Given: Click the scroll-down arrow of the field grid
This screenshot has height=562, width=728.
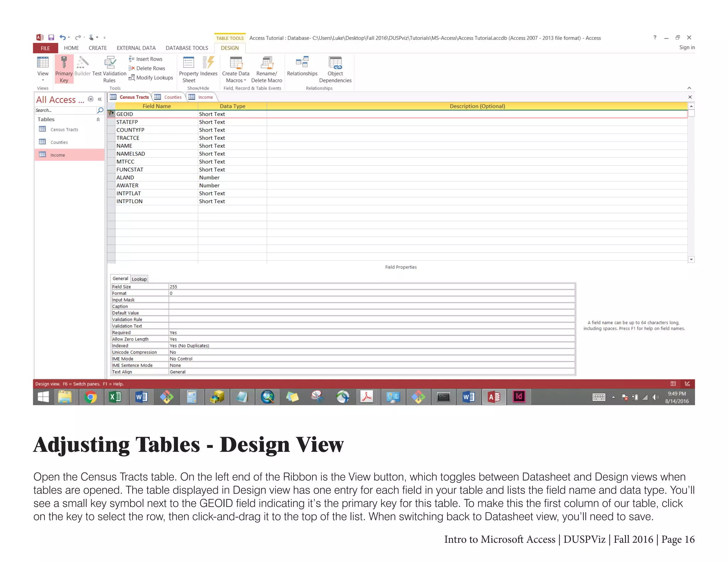Looking at the screenshot, I should [691, 260].
